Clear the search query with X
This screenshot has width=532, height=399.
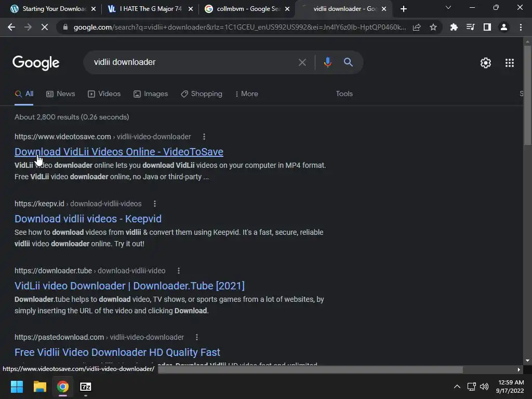tap(302, 62)
